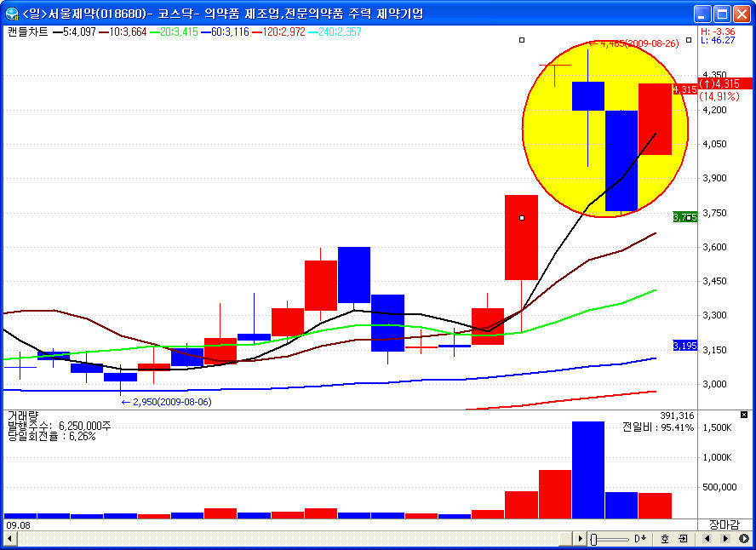Click the 발행주수: 6,250,000주 text
756x550 pixels.
coord(60,426)
